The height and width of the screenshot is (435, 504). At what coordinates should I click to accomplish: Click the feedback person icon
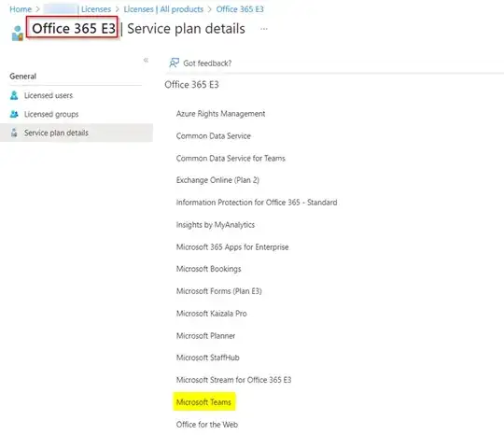[x=174, y=63]
